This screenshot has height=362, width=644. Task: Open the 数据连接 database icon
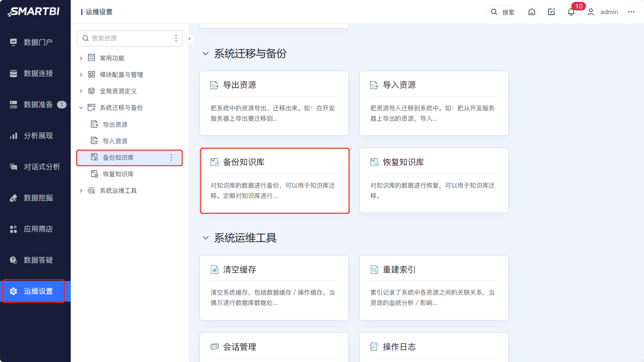point(14,73)
